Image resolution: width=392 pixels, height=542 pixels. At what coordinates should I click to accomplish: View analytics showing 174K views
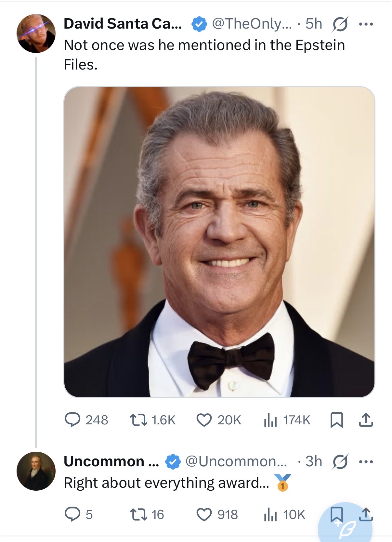(270, 419)
